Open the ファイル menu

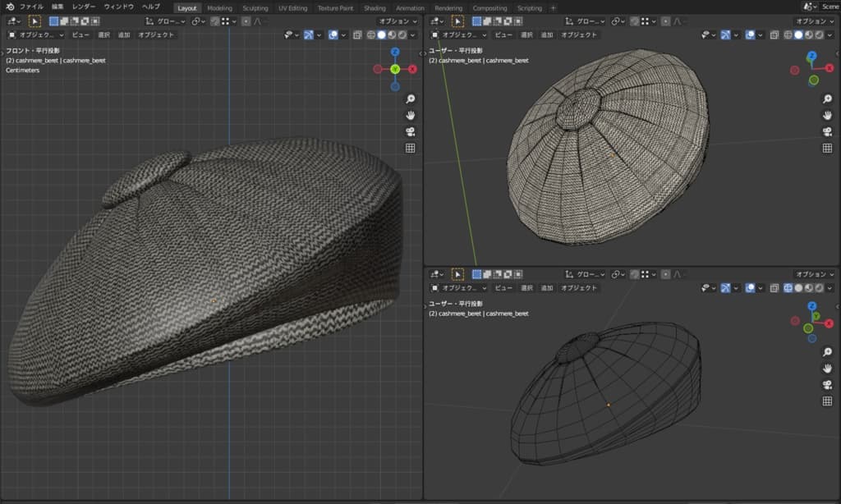[x=31, y=7]
